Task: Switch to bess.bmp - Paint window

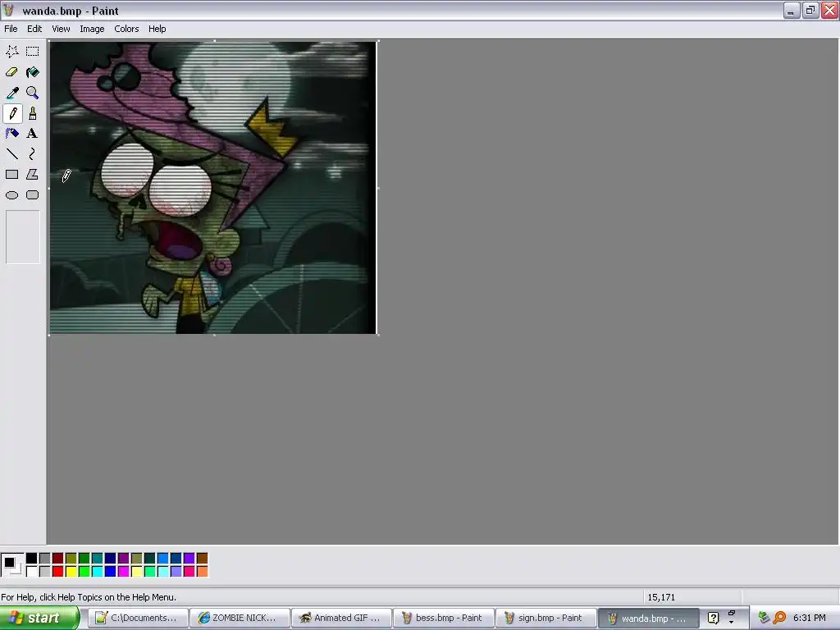Action: coord(443,618)
